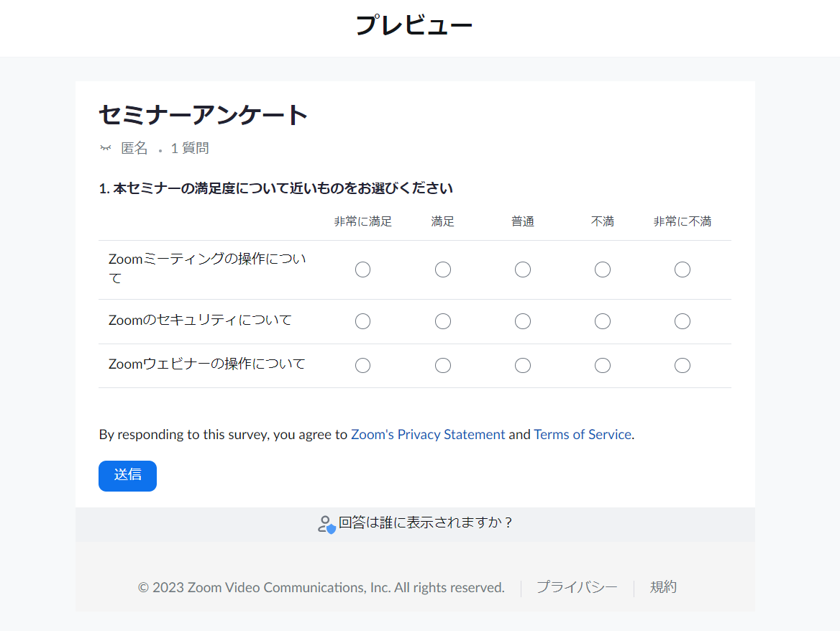840x631 pixels.
Task: Click the セミナーアンケート survey title
Action: (203, 114)
